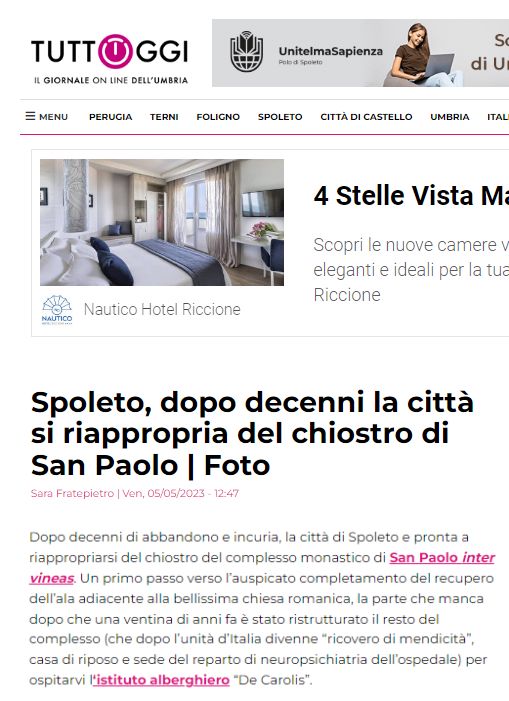Follow the San Paolo inter vineas link
This screenshot has height=701, width=509.
(x=262, y=568)
